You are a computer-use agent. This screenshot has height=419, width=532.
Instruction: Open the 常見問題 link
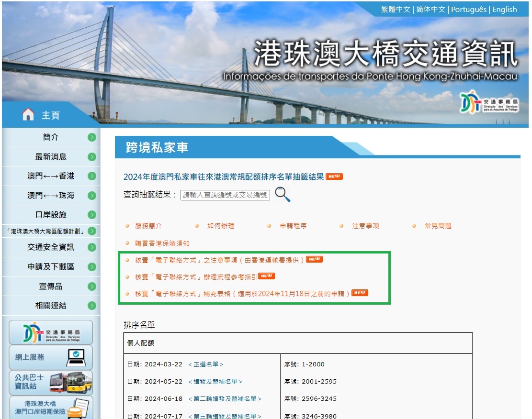coord(438,226)
